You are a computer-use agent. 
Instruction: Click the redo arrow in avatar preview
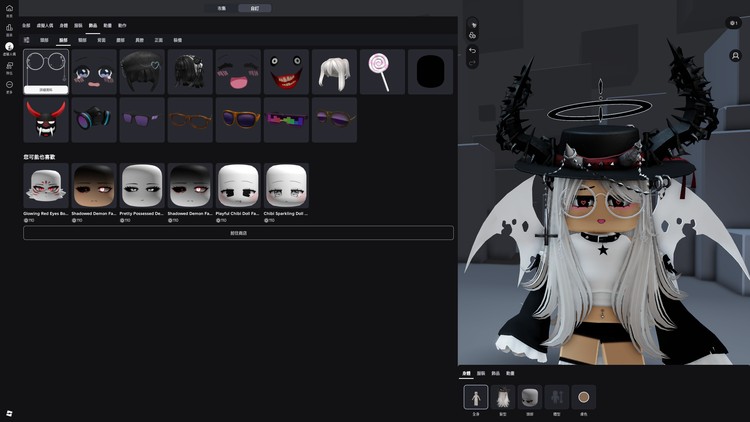point(473,62)
